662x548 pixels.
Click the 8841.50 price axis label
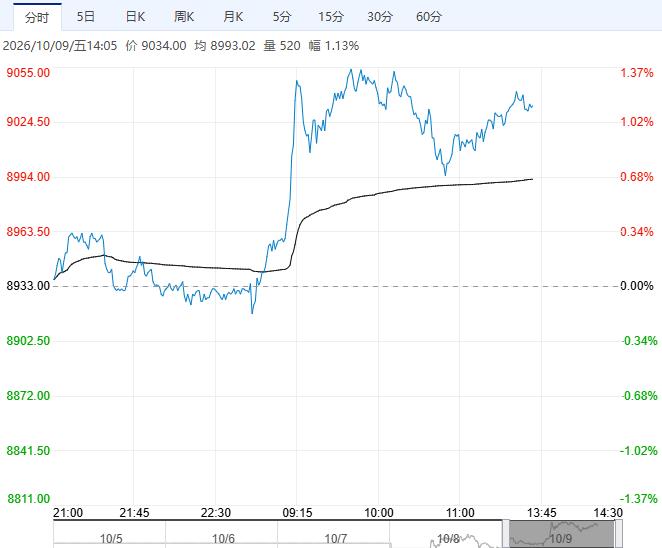click(28, 450)
